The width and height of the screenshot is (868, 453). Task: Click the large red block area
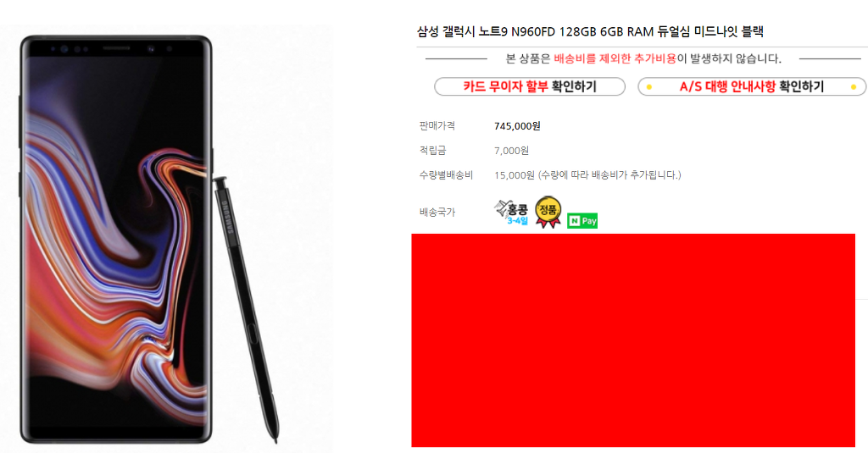[x=633, y=340]
